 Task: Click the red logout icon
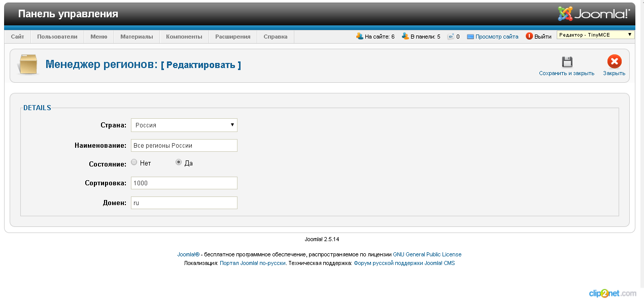pos(529,36)
